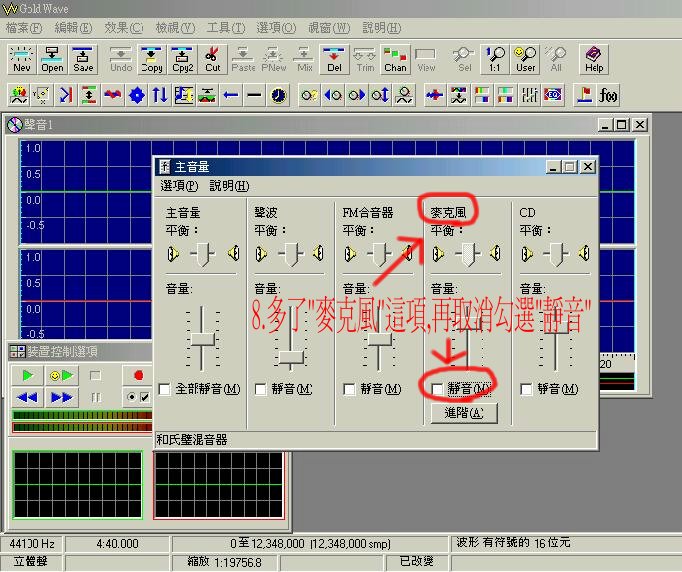Toggle the master volume mute-all checkbox
Screen dimensions: 682x572
tap(166, 389)
